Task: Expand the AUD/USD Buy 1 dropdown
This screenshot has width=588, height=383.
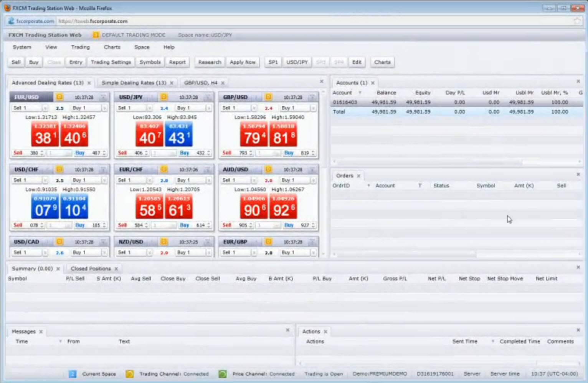Action: click(313, 180)
